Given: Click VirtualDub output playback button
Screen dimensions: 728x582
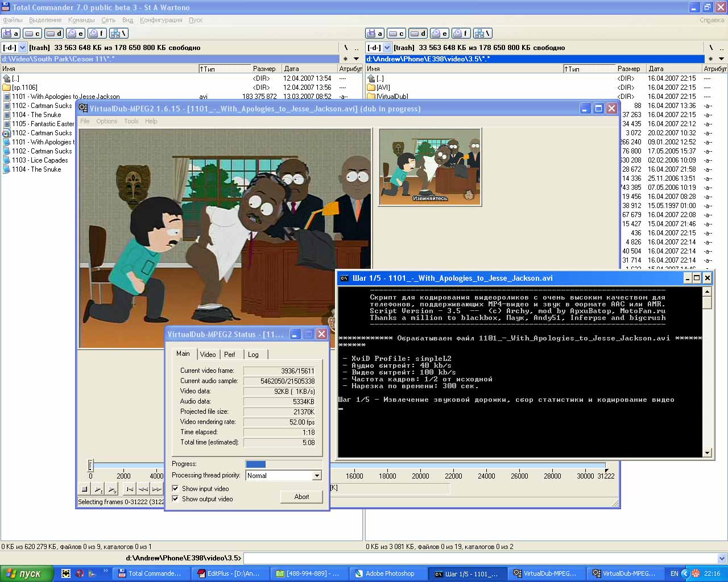Looking at the screenshot, I should point(111,489).
